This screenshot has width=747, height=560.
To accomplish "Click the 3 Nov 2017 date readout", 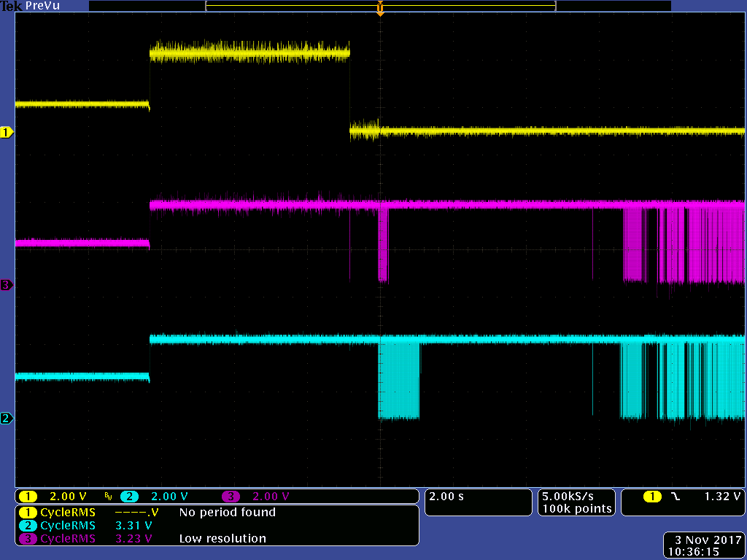I will click(x=708, y=540).
